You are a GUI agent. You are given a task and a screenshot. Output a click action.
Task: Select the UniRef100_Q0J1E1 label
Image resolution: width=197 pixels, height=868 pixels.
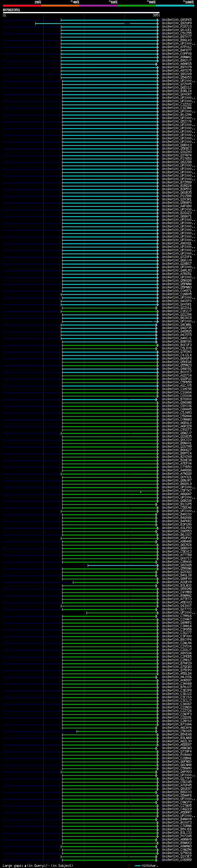[x=177, y=30]
